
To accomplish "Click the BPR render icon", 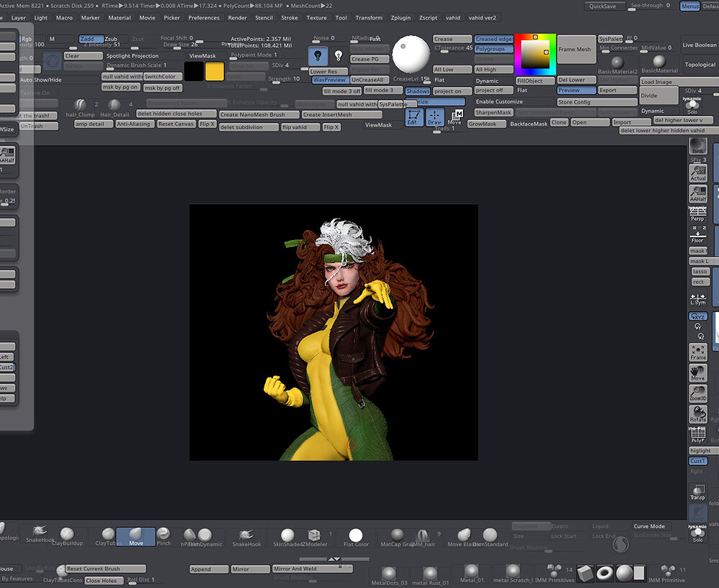I will [x=697, y=146].
